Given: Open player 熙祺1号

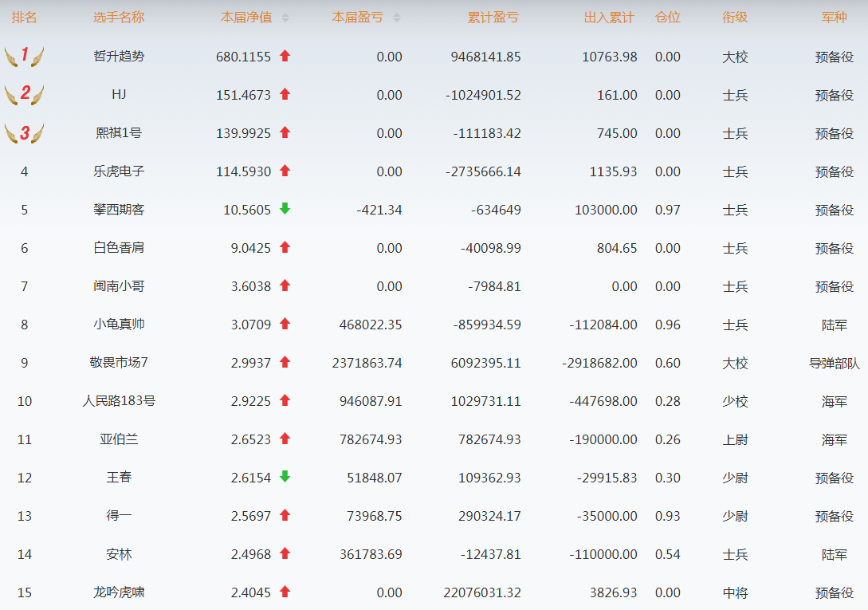Looking at the screenshot, I should tap(119, 132).
